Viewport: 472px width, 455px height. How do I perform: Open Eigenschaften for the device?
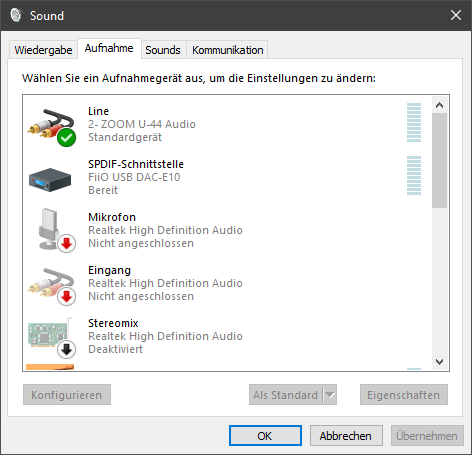(x=404, y=395)
